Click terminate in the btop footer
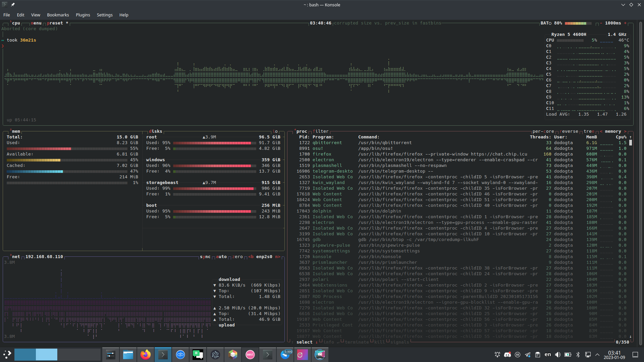This screenshot has width=644, height=362. tap(357, 342)
